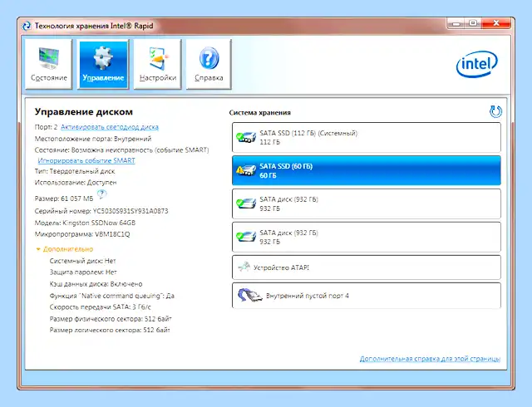Image resolution: width=532 pixels, height=407 pixels.
Task: Open Дополнительная справка для этой страницы link
Action: (x=430, y=359)
